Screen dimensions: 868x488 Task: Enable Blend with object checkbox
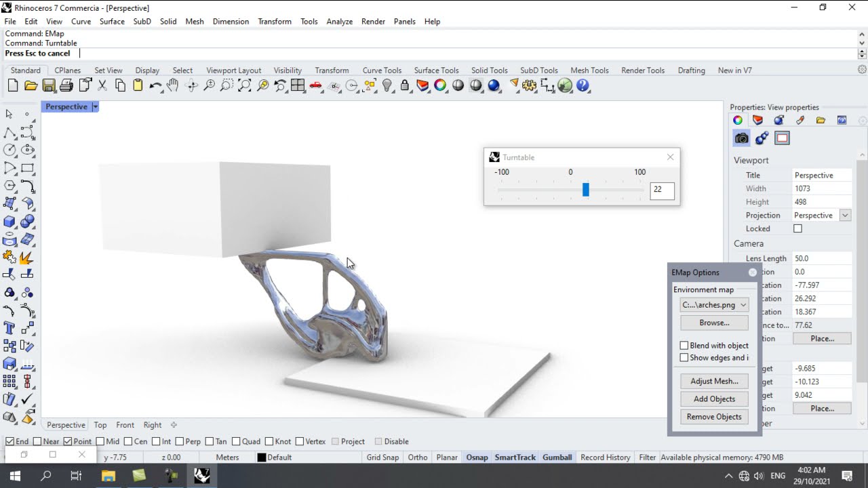tap(684, 346)
